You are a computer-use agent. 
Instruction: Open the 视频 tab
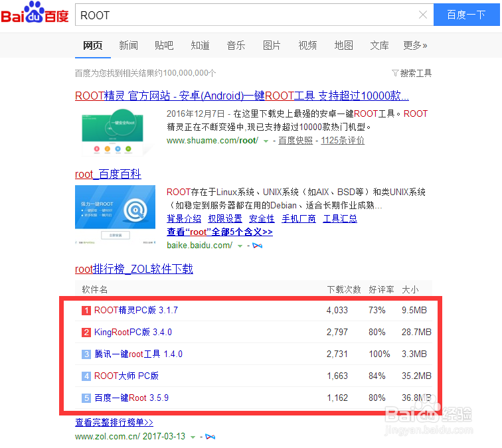(307, 45)
